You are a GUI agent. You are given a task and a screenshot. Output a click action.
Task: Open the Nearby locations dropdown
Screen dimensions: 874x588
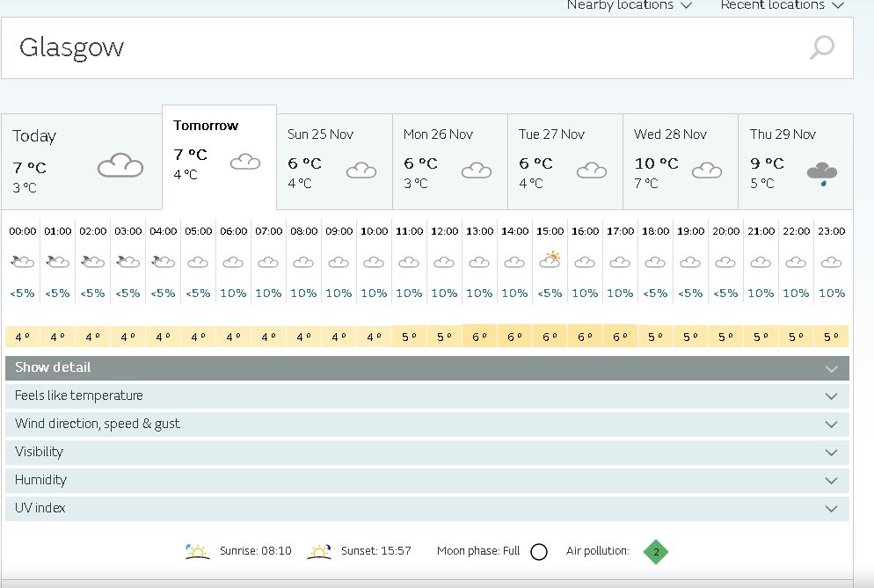pos(630,5)
